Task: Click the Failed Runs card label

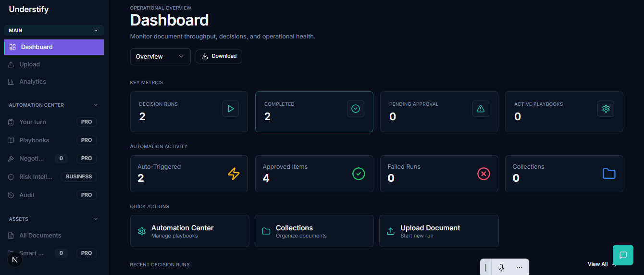Action: point(404,167)
